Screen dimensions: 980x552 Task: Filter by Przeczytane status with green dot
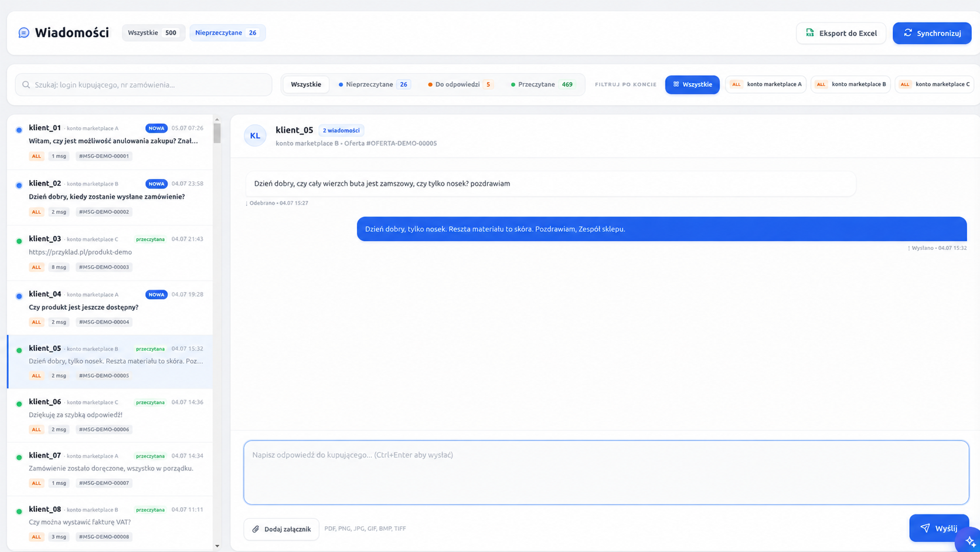click(543, 84)
